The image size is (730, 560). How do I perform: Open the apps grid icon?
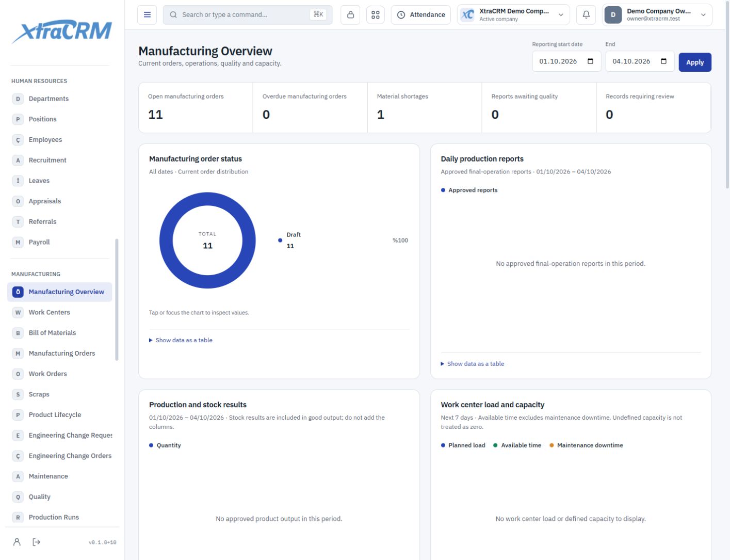pyautogui.click(x=376, y=15)
